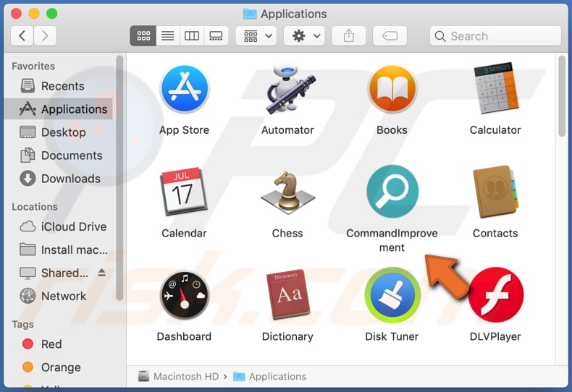Click the "Dictionary" label text
The image size is (572, 392).
pos(288,336)
